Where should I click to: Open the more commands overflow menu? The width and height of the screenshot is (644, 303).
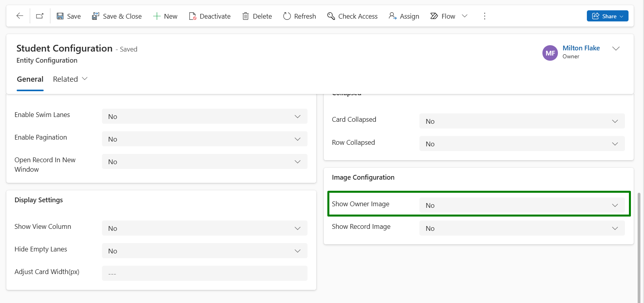pyautogui.click(x=484, y=16)
